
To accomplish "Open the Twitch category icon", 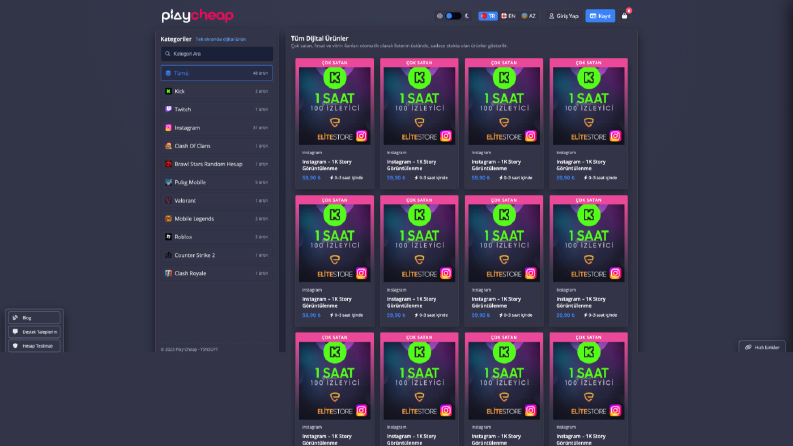I will coord(168,109).
